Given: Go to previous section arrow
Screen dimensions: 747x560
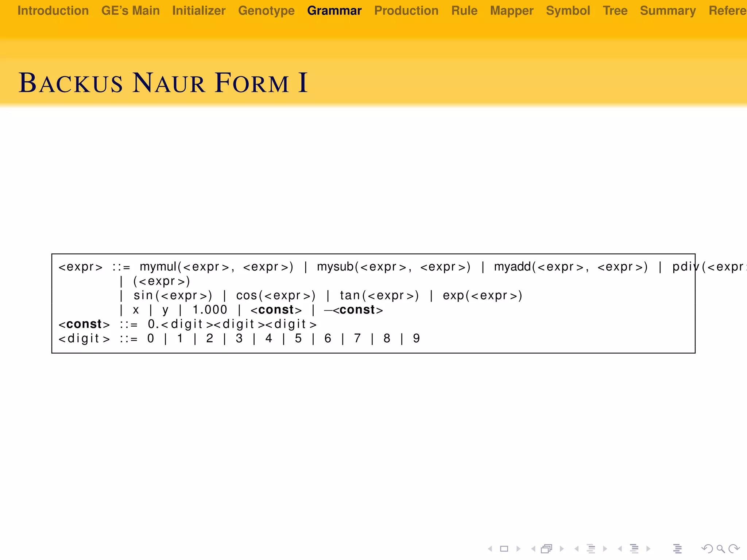Looking at the screenshot, I should [x=620, y=549].
